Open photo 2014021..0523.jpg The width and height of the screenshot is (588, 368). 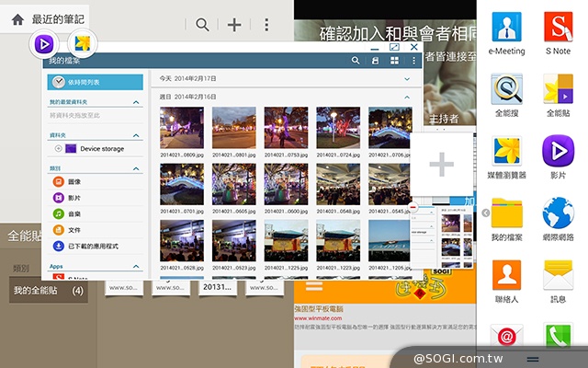[234, 241]
